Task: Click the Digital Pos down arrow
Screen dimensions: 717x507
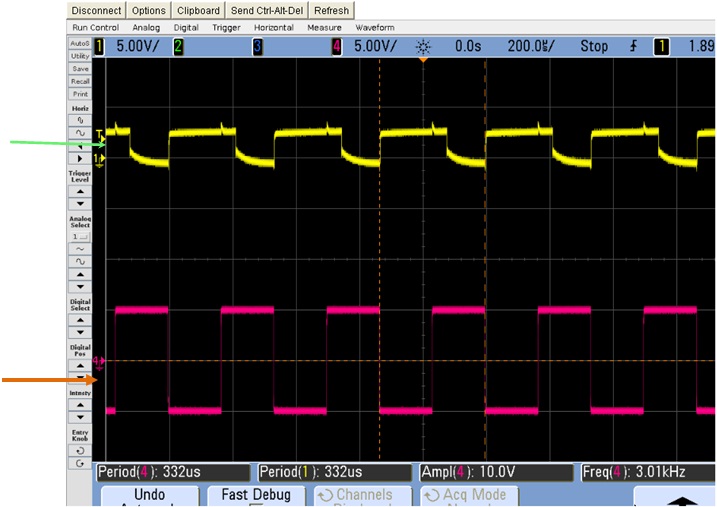Action: click(x=80, y=378)
